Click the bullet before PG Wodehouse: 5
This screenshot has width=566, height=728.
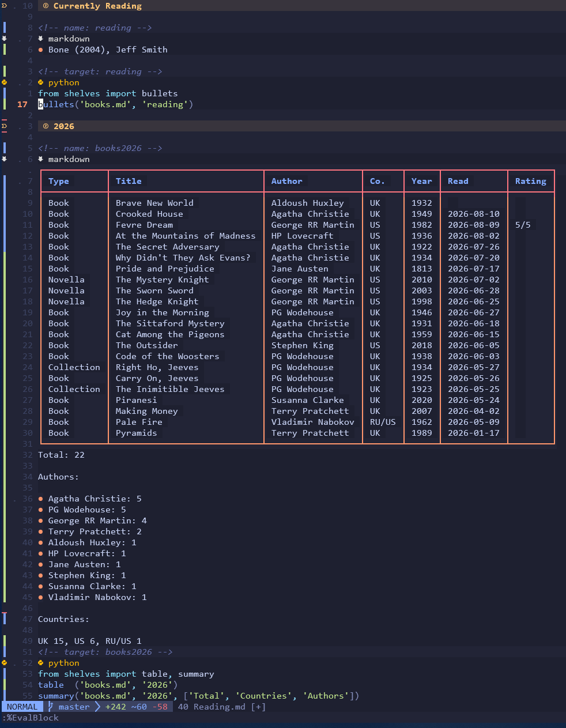click(x=40, y=510)
